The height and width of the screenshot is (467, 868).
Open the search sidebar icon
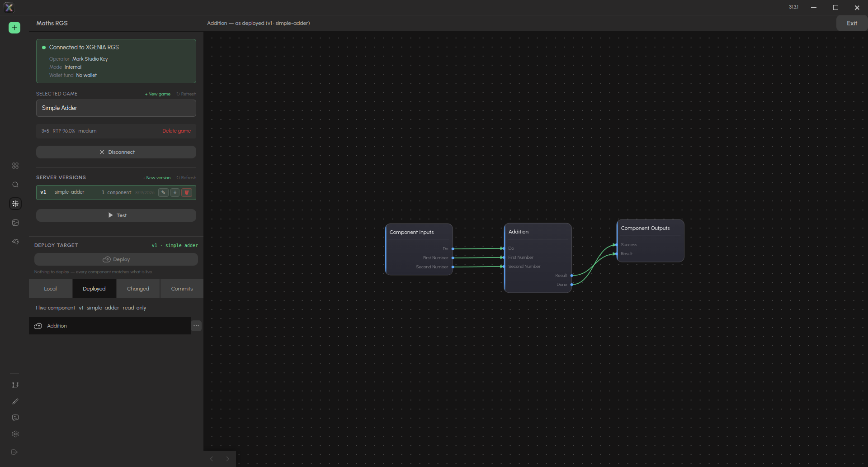(x=15, y=185)
